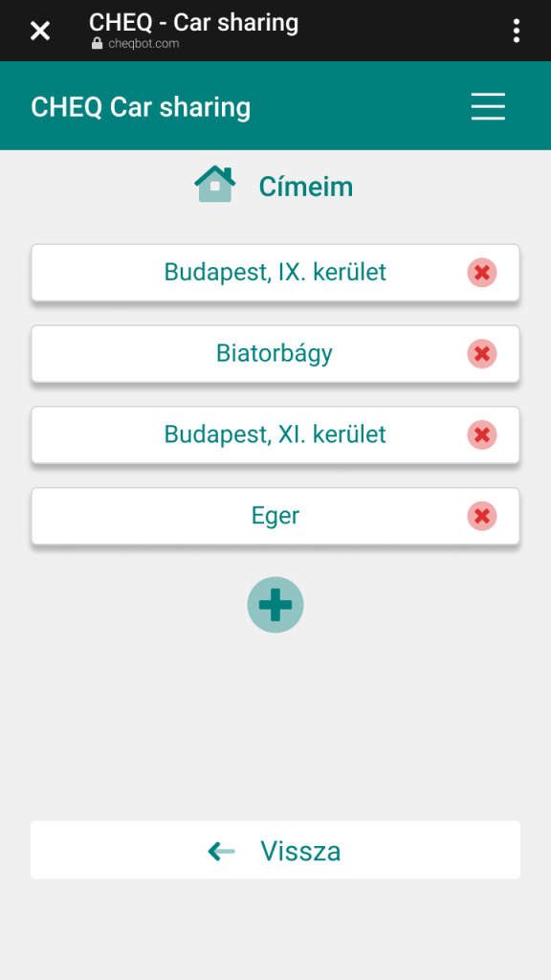Remove the Biatorbágy address

482,354
